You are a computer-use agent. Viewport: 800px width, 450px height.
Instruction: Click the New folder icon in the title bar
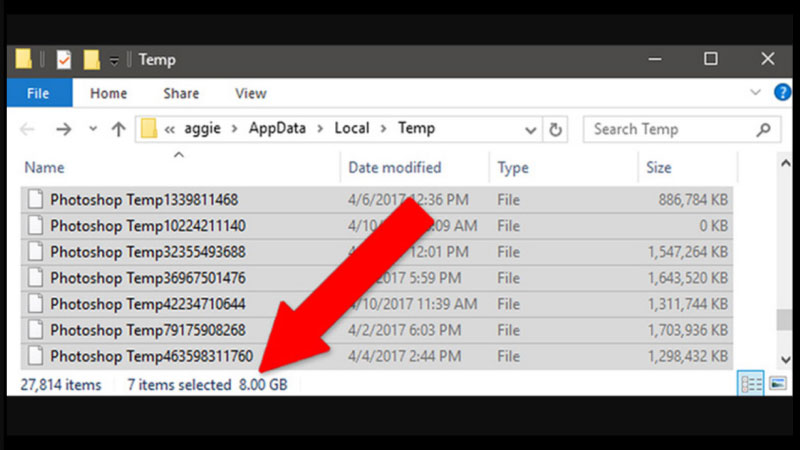pos(92,60)
